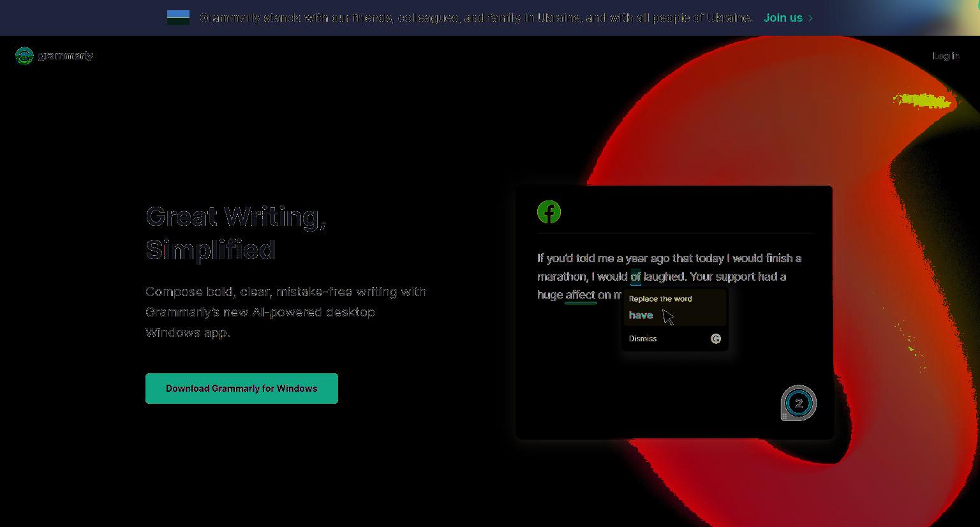
Task: Dismiss the Grammarly suggestion
Action: [642, 339]
